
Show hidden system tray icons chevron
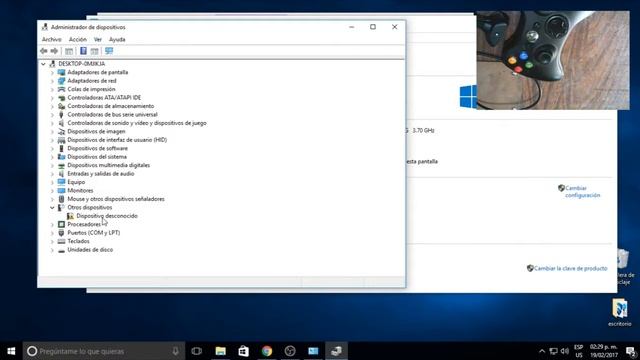pos(542,351)
